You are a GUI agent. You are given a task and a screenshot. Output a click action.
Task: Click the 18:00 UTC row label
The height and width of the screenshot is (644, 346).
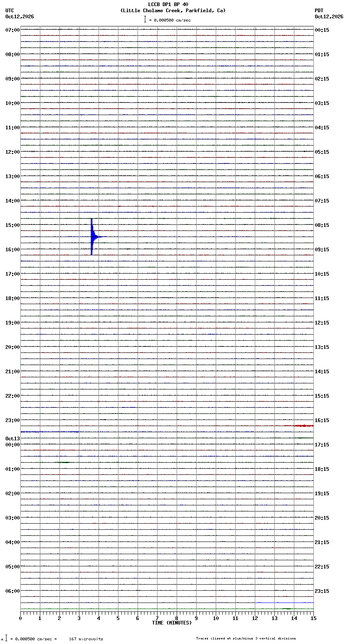(13, 298)
